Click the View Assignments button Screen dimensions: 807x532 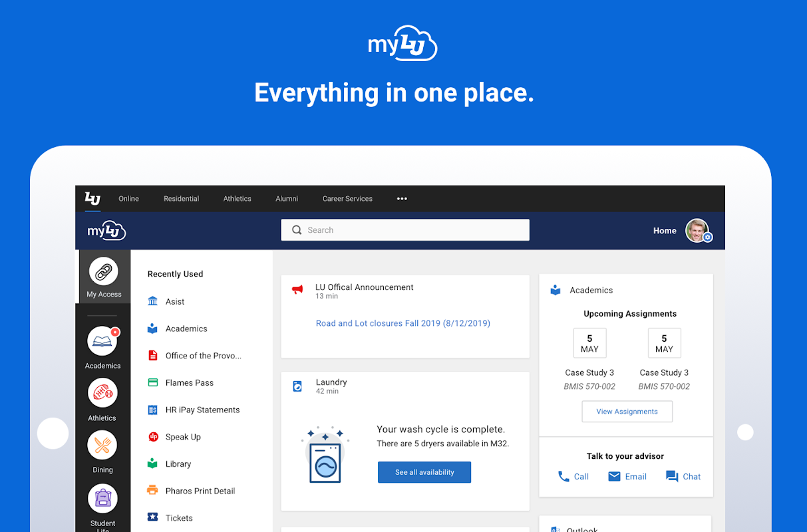(627, 412)
